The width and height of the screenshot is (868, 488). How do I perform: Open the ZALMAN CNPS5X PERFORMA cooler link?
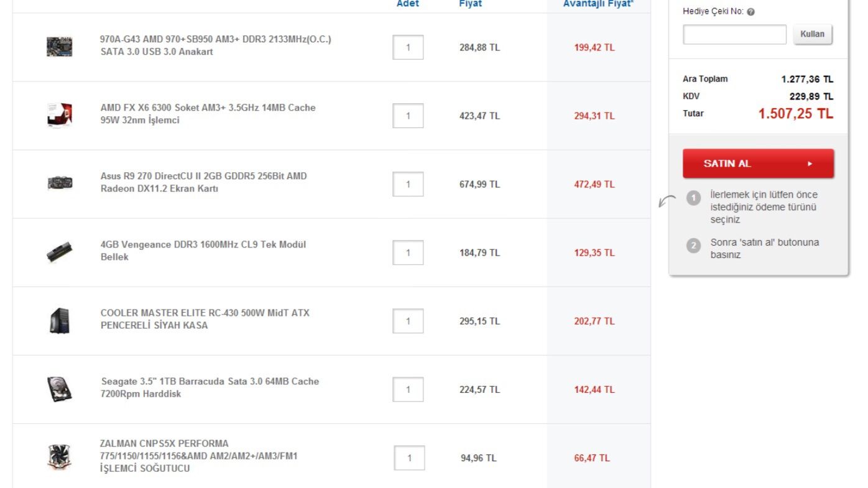click(x=198, y=456)
